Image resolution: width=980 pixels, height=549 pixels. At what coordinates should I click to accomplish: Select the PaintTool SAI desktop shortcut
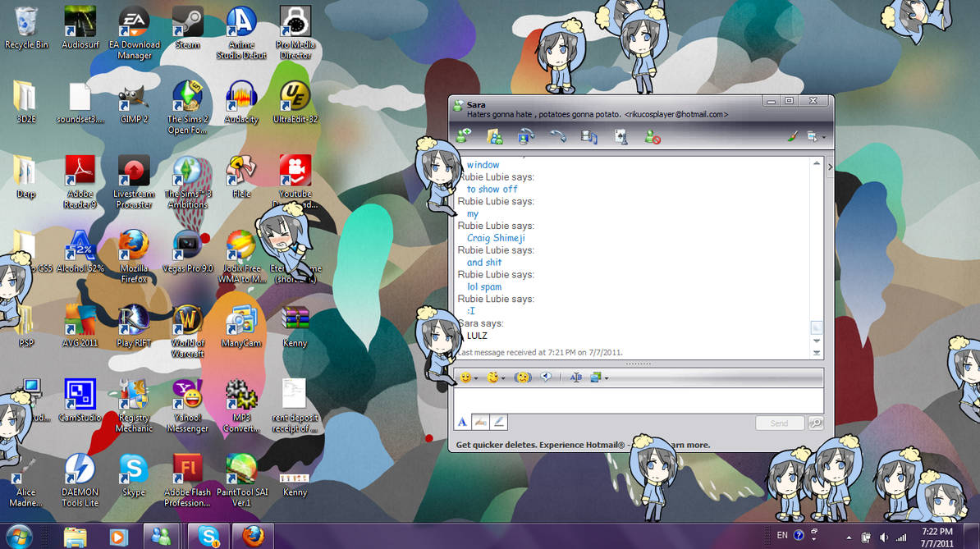241,480
